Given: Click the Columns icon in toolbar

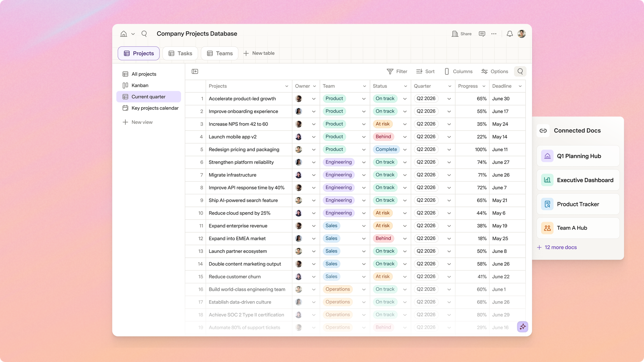Looking at the screenshot, I should click(447, 71).
